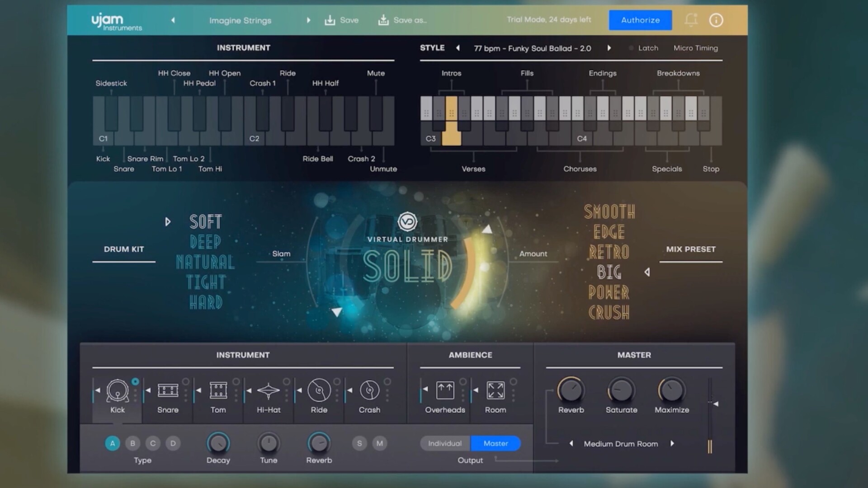868x488 pixels.
Task: Click the ujam Instruments logo
Action: (x=117, y=22)
